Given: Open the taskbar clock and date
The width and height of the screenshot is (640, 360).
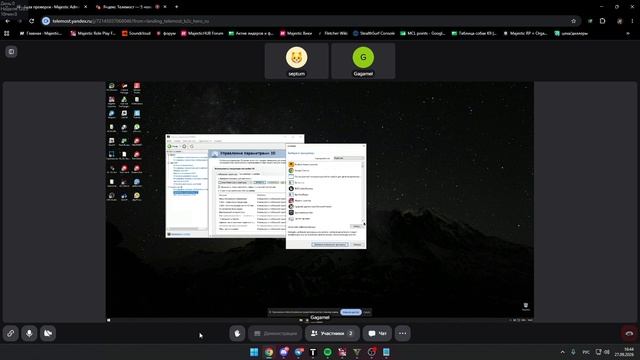Looking at the screenshot, I should 624,352.
